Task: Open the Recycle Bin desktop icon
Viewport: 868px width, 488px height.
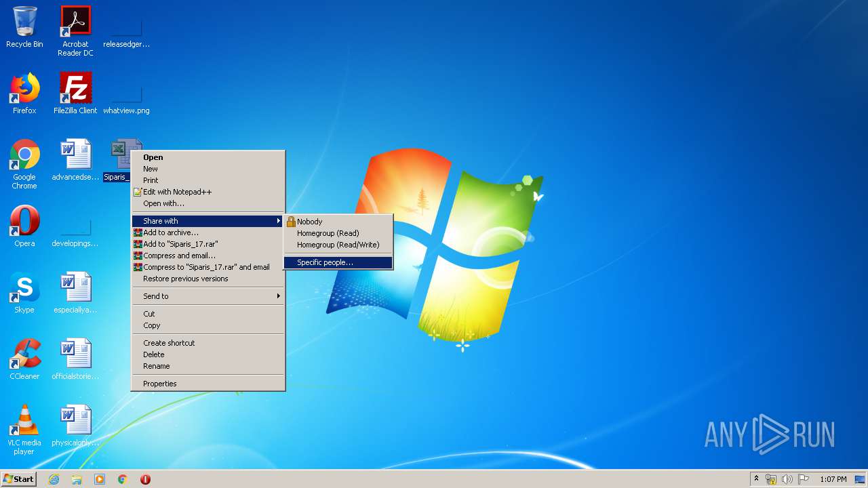Action: point(24,28)
